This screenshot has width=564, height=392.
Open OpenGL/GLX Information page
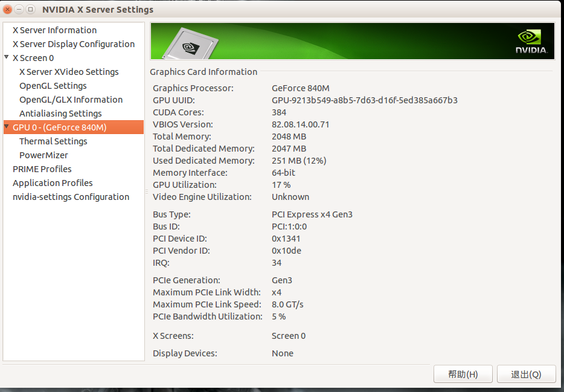[x=71, y=100]
